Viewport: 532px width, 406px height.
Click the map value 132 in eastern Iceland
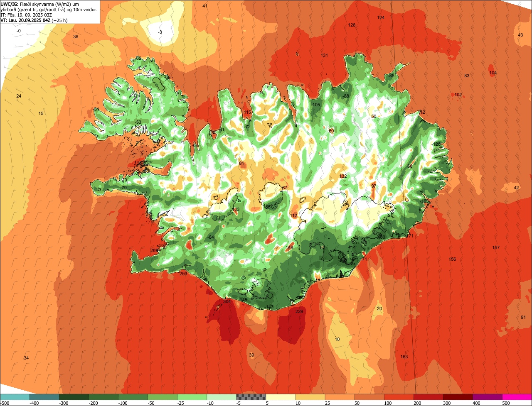coord(343,176)
